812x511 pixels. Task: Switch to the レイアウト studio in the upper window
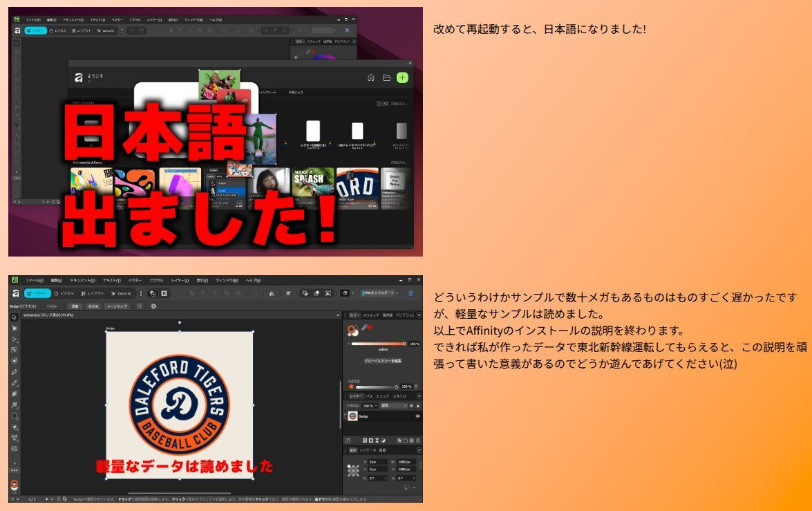click(x=82, y=30)
